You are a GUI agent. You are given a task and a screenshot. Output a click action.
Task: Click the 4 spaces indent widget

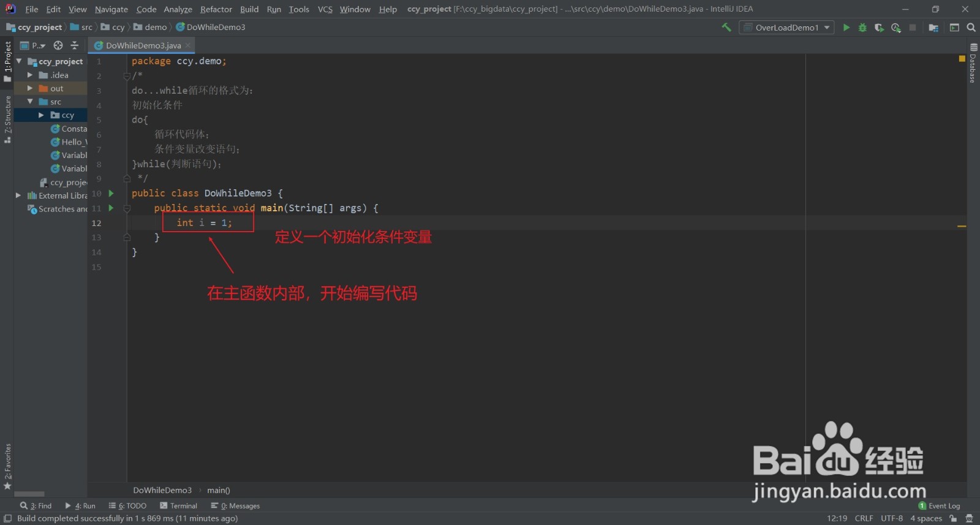(x=926, y=518)
